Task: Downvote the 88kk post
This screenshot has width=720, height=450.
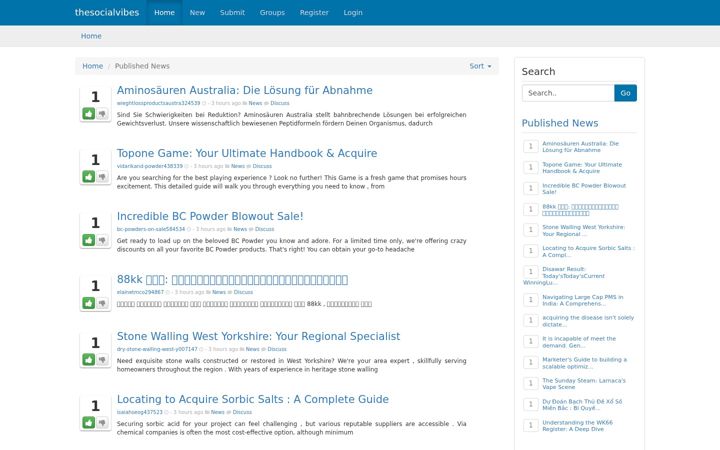Action: click(x=102, y=303)
